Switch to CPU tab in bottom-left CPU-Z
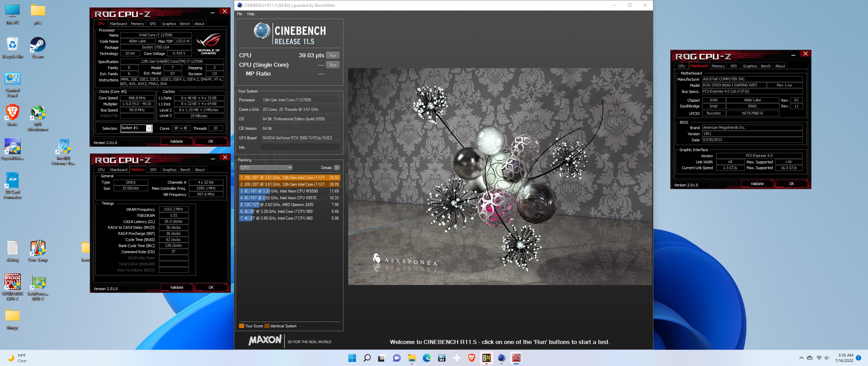Screen dimensions: 868x366 pos(101,170)
